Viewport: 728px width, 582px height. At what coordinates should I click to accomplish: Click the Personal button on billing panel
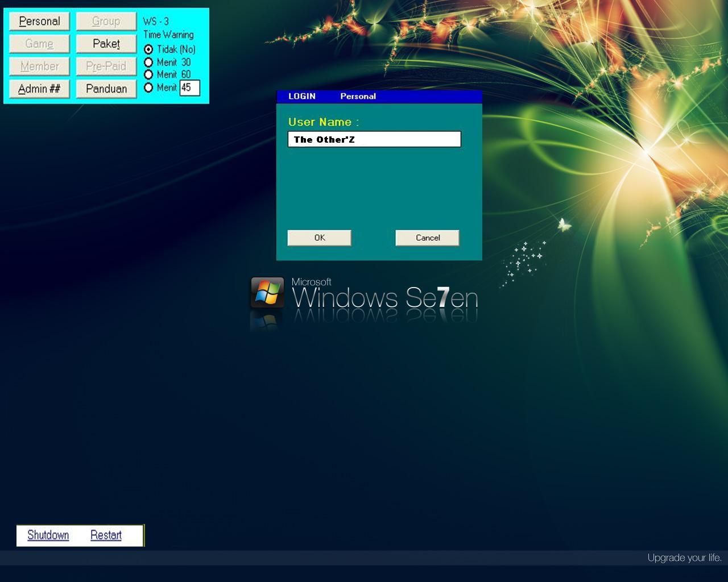39,21
